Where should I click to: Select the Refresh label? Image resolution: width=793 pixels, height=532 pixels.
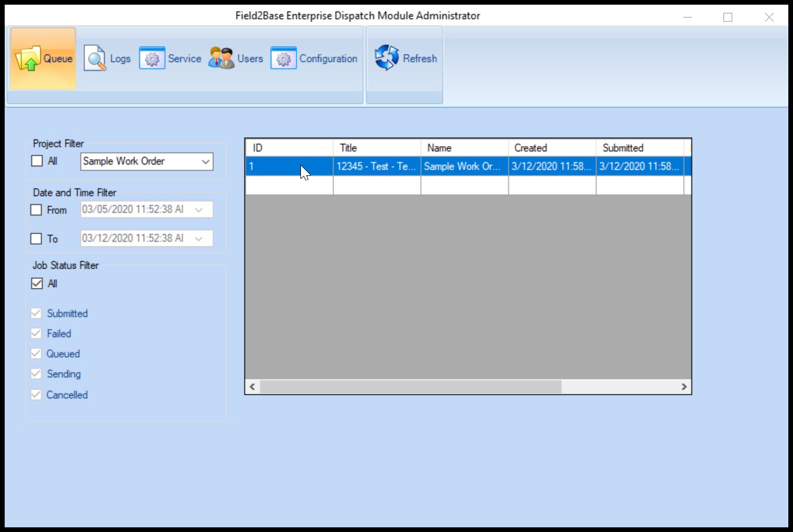coord(420,58)
